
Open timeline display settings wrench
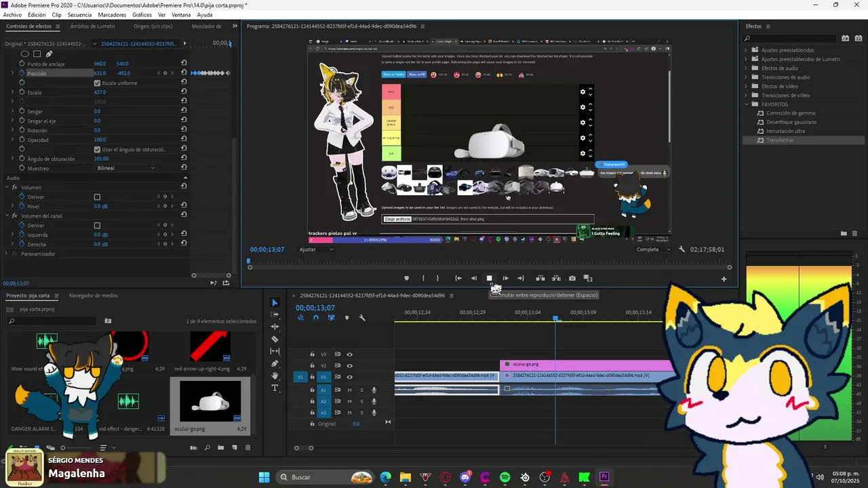click(x=362, y=318)
